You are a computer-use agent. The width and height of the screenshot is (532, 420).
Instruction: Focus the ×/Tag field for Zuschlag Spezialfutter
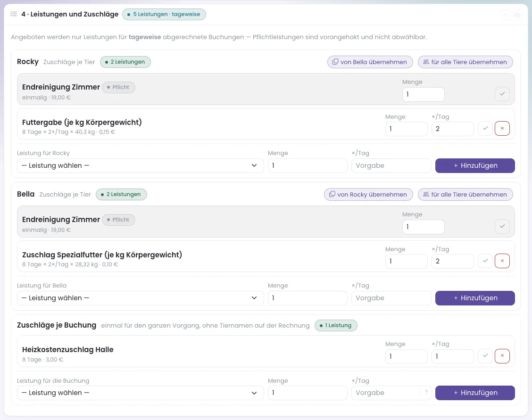[x=453, y=261]
